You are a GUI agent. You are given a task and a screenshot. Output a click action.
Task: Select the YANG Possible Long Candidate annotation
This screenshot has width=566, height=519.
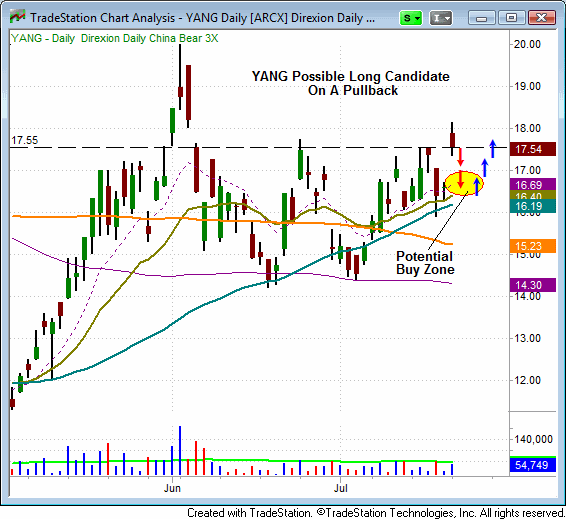pos(351,83)
